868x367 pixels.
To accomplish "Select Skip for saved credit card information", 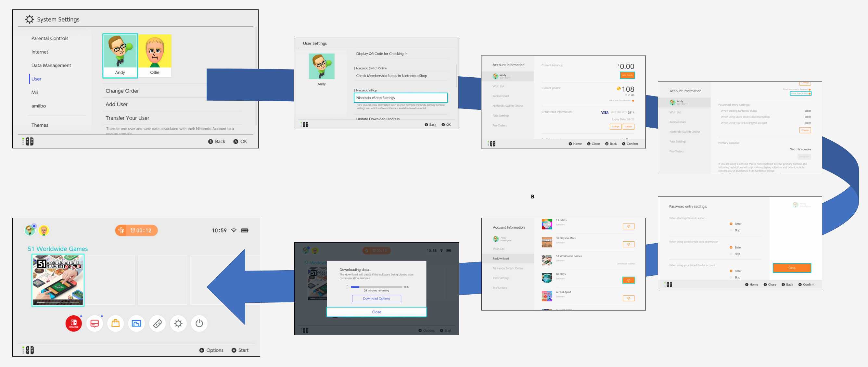I will coord(735,254).
